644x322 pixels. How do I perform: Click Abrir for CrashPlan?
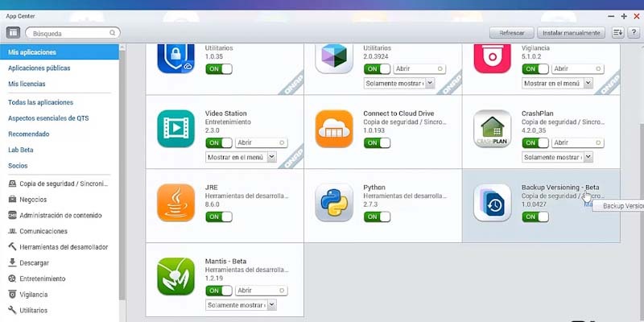tap(578, 143)
